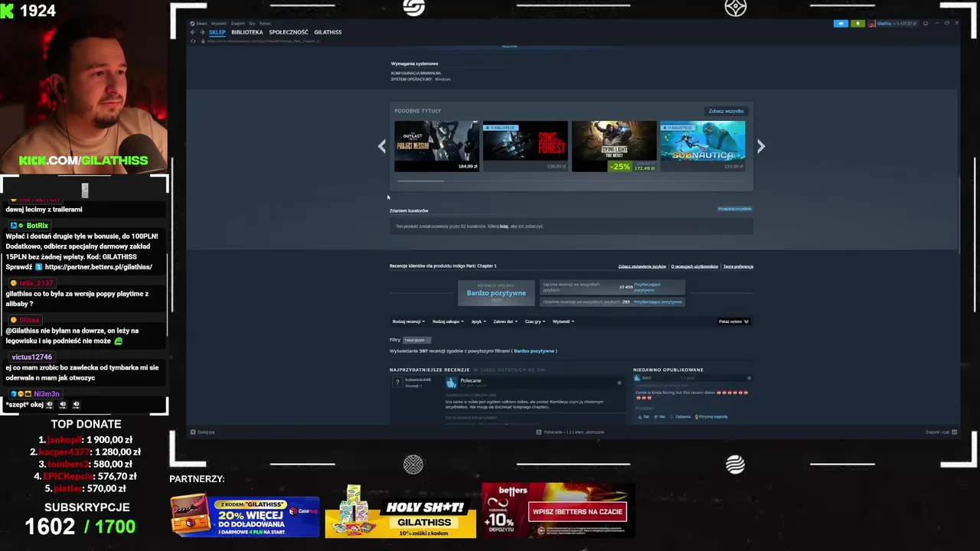Click all-languages Przytłaczająco pozytywne summary
Image resolution: width=980 pixels, height=551 pixels.
[647, 287]
